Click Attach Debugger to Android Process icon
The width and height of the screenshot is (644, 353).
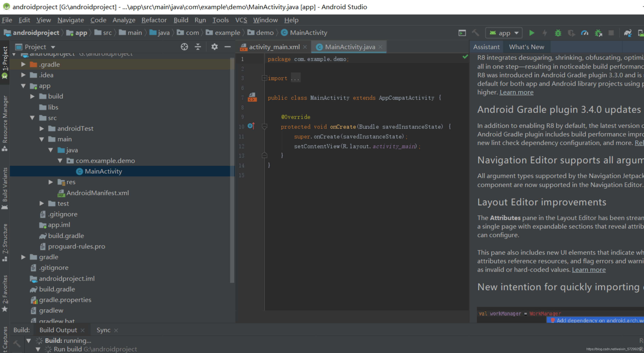tap(598, 33)
